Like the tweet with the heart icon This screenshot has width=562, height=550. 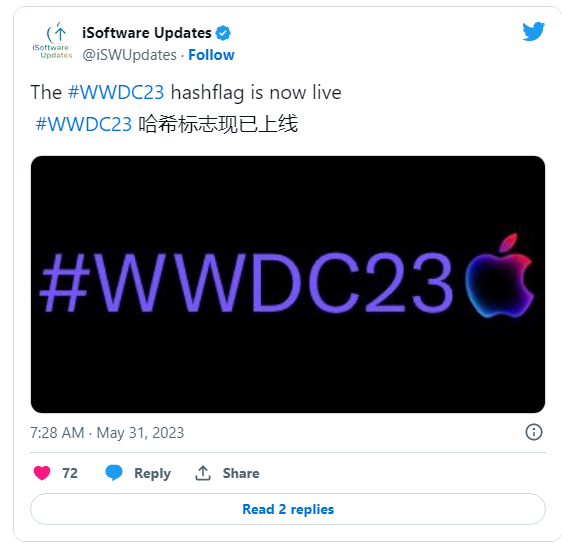point(42,473)
